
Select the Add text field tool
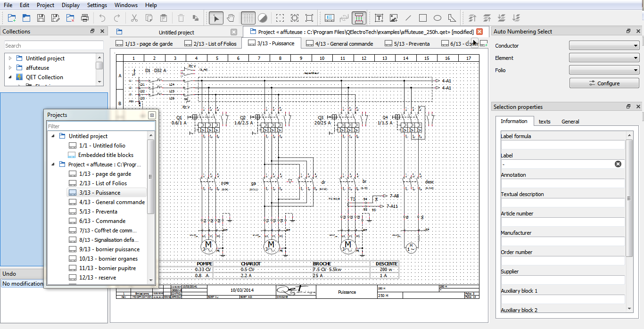click(x=379, y=18)
